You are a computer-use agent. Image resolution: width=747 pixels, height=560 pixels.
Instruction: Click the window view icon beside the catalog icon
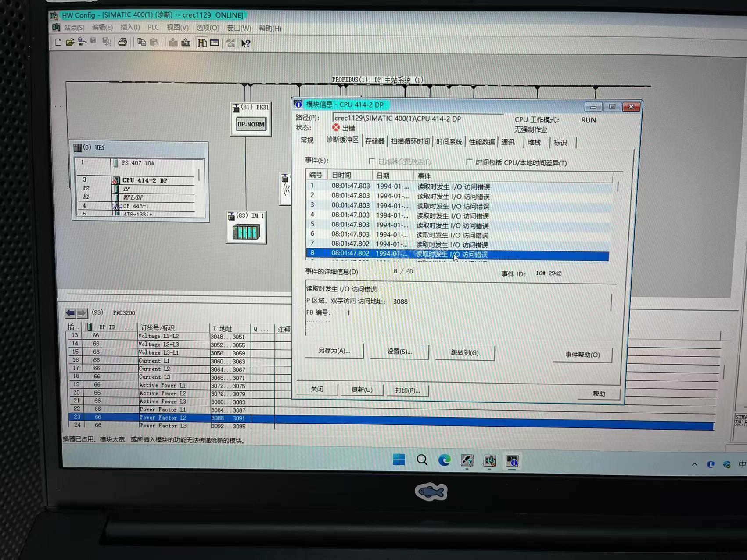pyautogui.click(x=215, y=43)
